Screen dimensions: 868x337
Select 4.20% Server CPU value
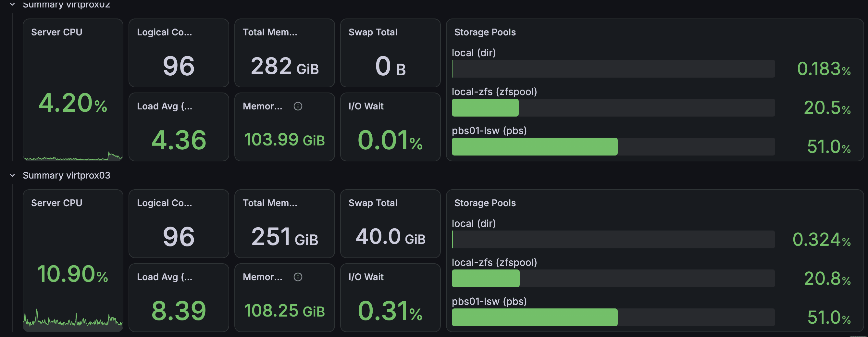(x=73, y=103)
